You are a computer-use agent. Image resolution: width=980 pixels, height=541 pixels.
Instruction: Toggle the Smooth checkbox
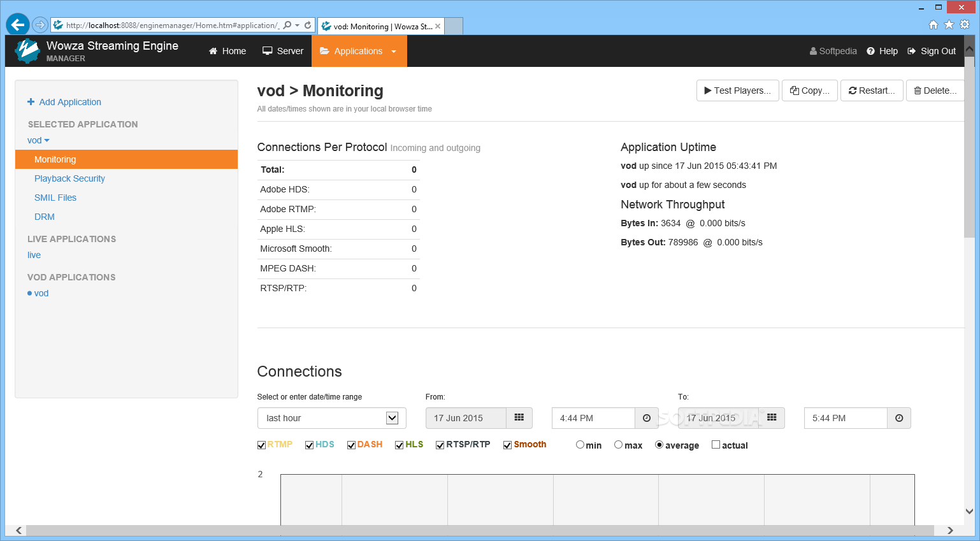[507, 445]
